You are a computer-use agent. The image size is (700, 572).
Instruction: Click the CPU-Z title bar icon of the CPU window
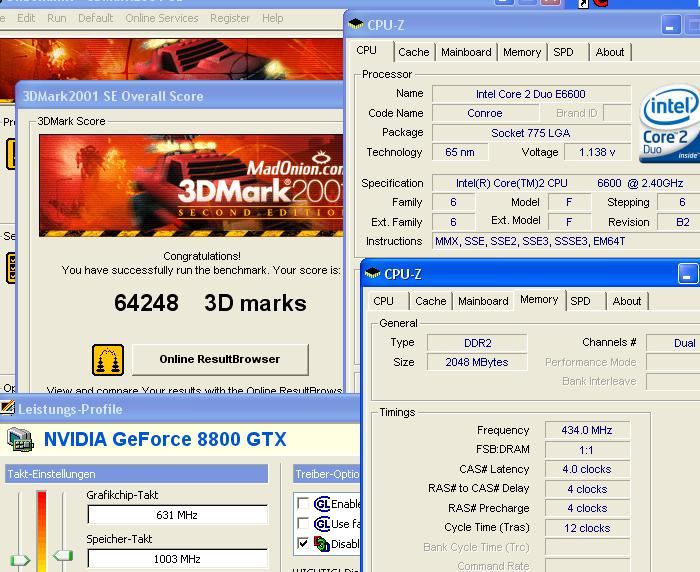tap(356, 24)
